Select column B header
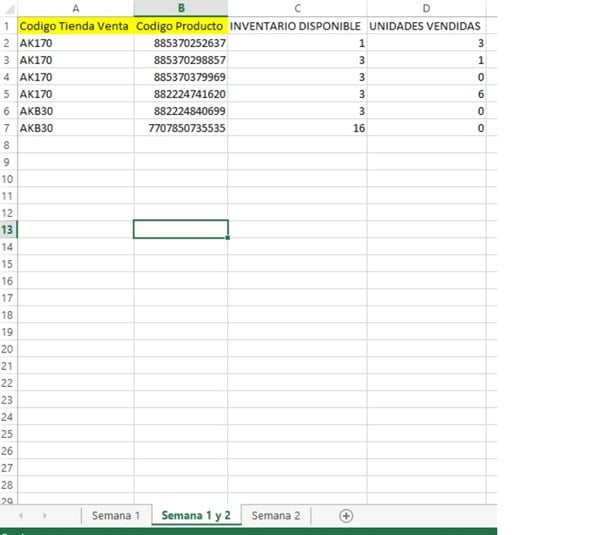600x535 pixels. [x=181, y=8]
